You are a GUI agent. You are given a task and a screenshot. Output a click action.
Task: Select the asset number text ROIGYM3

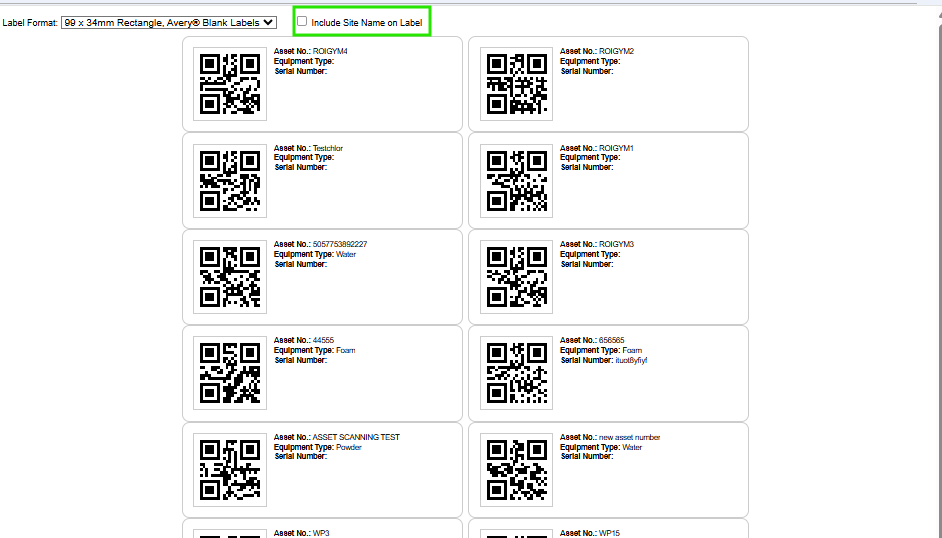click(x=616, y=244)
